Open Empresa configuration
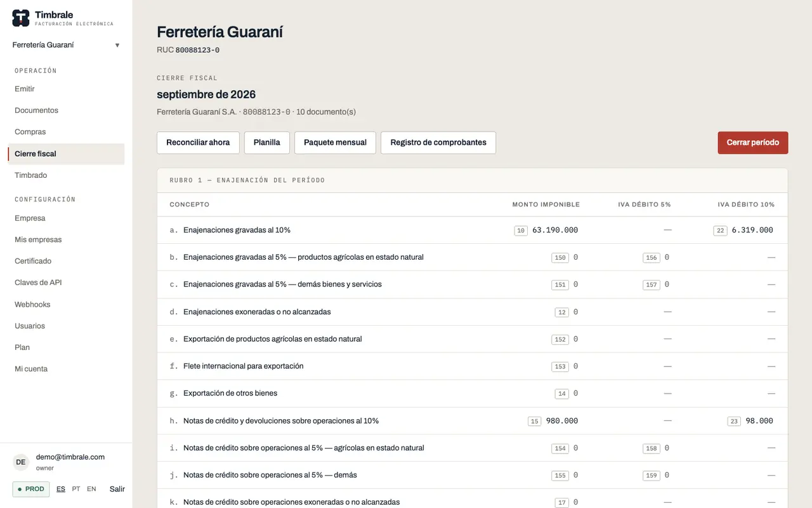The width and height of the screenshot is (812, 508). [30, 218]
